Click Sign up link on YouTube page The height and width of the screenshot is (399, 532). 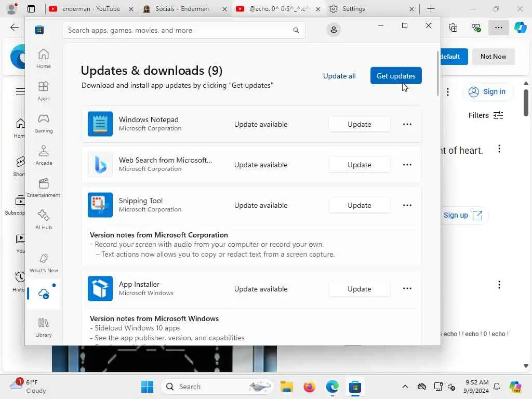pyautogui.click(x=463, y=215)
